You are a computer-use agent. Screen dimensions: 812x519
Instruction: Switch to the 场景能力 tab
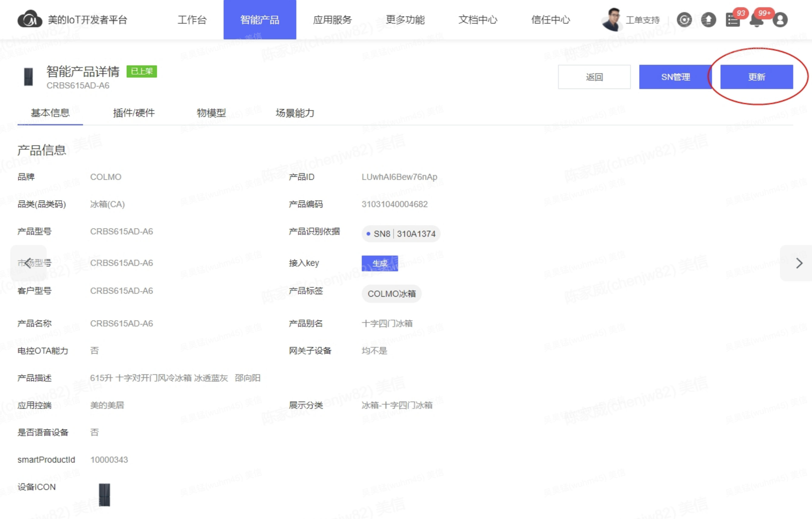(295, 113)
